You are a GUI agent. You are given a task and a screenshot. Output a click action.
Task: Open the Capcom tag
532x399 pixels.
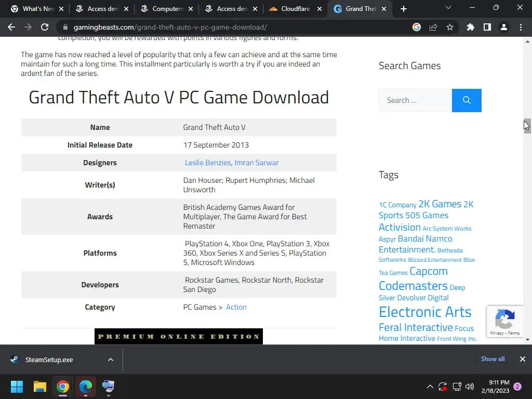pyautogui.click(x=429, y=271)
